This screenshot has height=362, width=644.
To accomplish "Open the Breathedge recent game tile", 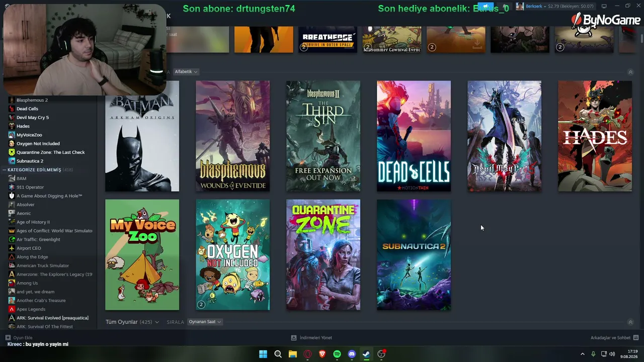I will [x=328, y=39].
